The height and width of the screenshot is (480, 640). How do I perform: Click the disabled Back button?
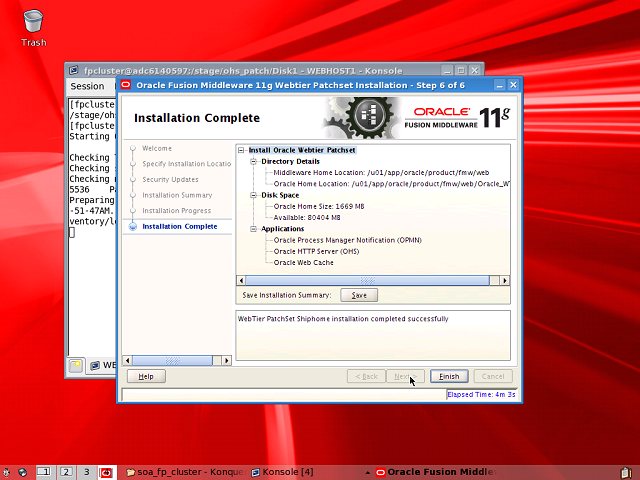coord(366,376)
